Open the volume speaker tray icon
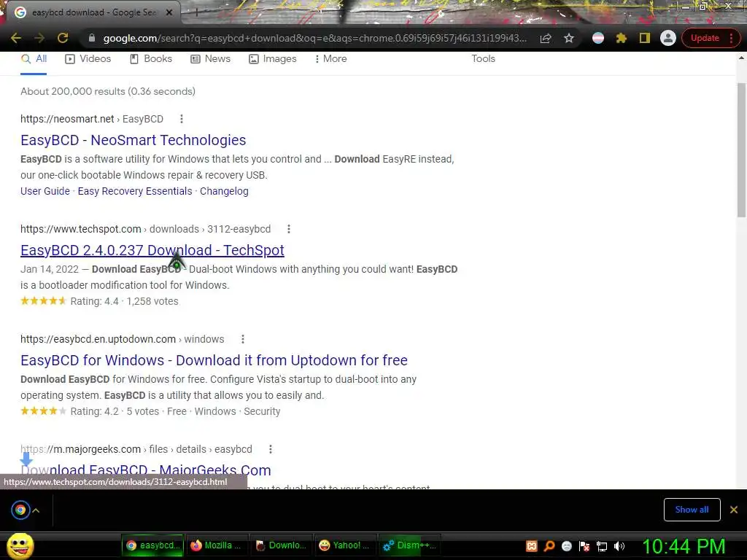This screenshot has width=747, height=560. (x=619, y=546)
